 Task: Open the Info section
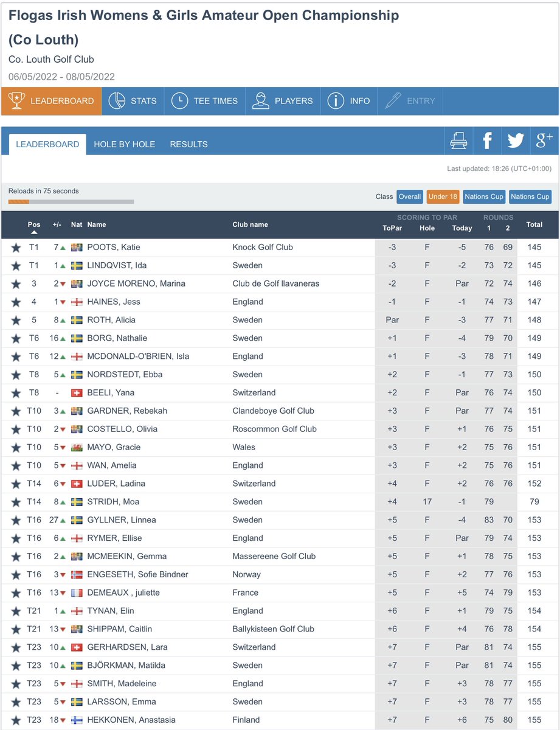pos(349,101)
